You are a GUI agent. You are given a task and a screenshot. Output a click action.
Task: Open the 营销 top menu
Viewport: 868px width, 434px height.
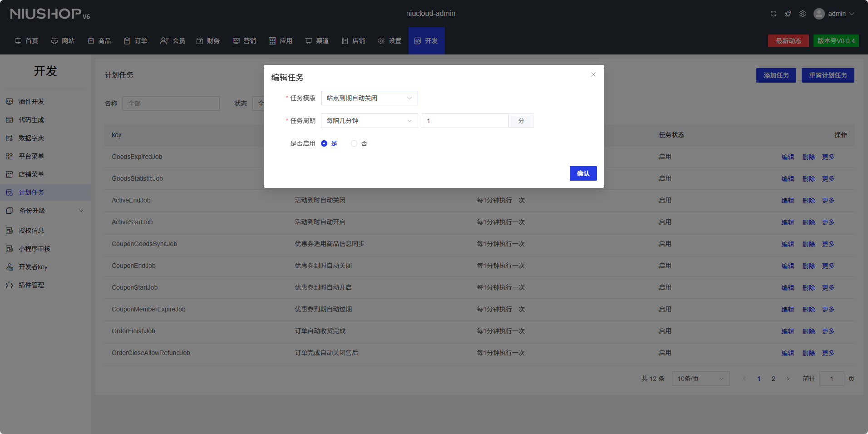point(245,41)
